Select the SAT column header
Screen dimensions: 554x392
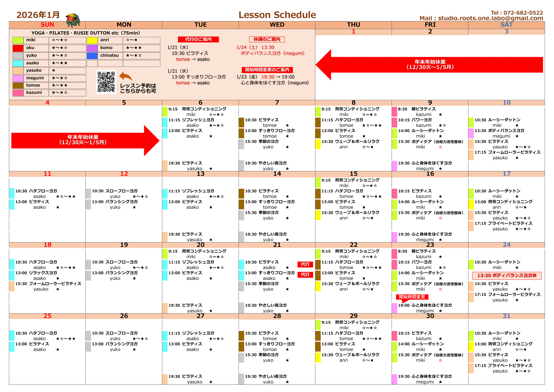[x=506, y=25]
